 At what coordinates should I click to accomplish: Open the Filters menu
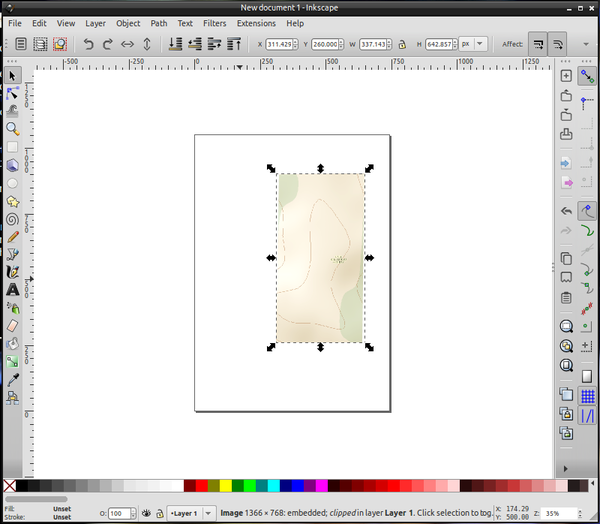[x=214, y=23]
